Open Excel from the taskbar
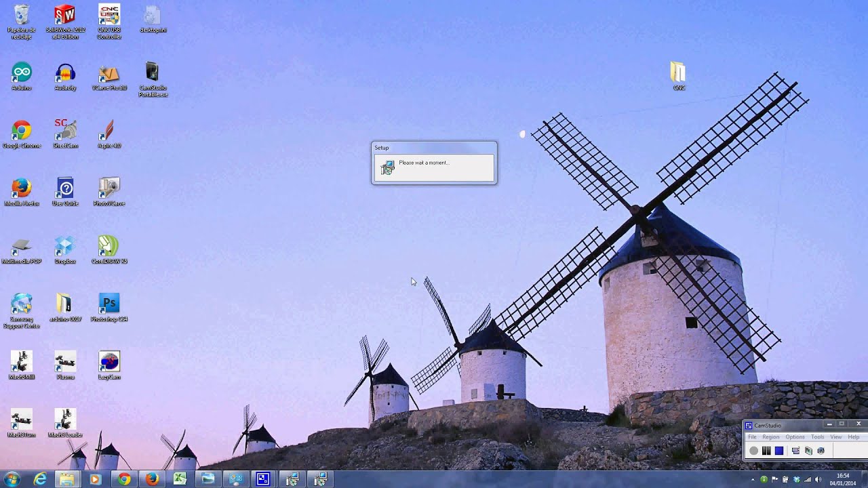868x488 pixels. pos(180,479)
